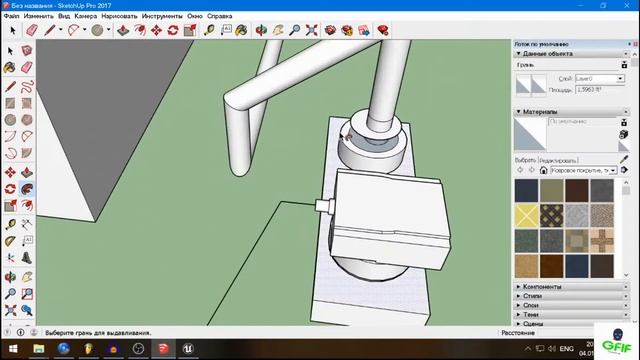The height and width of the screenshot is (360, 640).
Task: Open the Изменить menu
Action: 38,16
